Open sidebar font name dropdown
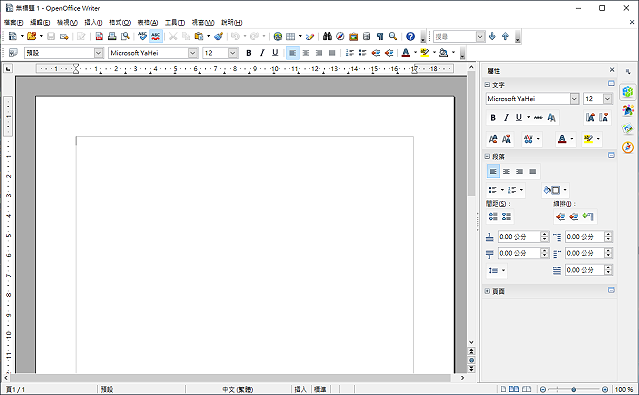The height and width of the screenshot is (395, 639). 574,99
